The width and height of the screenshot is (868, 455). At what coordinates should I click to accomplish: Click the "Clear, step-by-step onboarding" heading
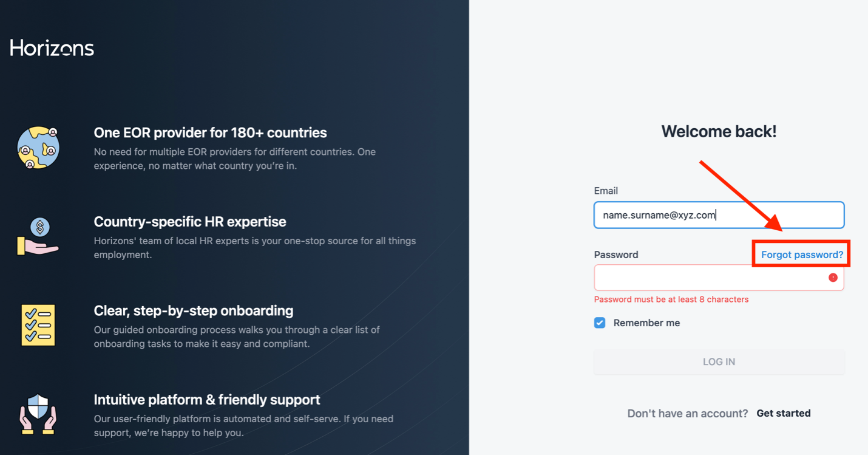click(x=194, y=310)
